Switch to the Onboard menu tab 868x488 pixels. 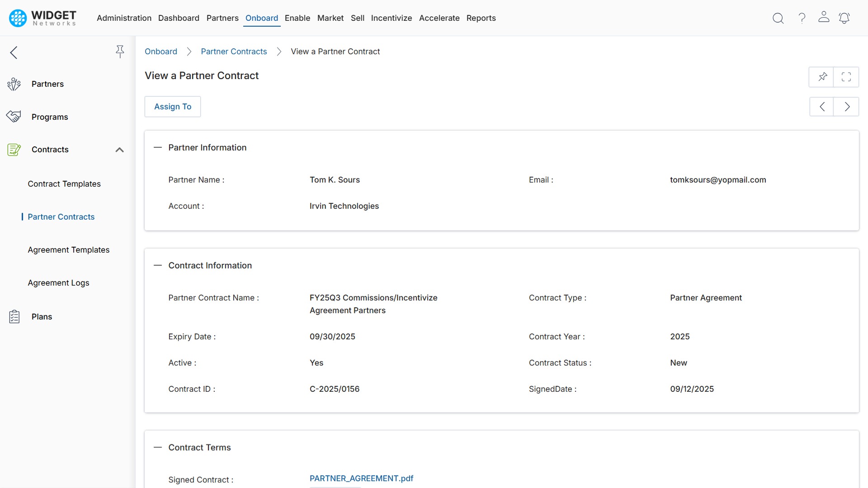(x=261, y=18)
